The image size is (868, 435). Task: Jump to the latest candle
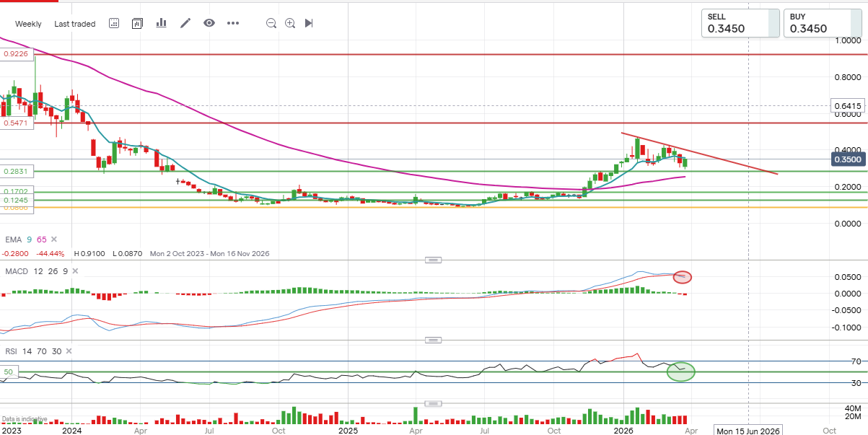309,23
